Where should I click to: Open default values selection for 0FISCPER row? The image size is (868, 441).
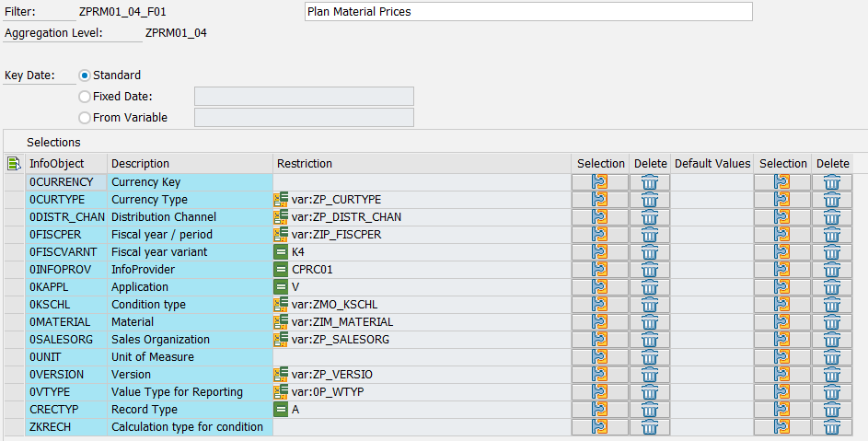click(x=781, y=235)
